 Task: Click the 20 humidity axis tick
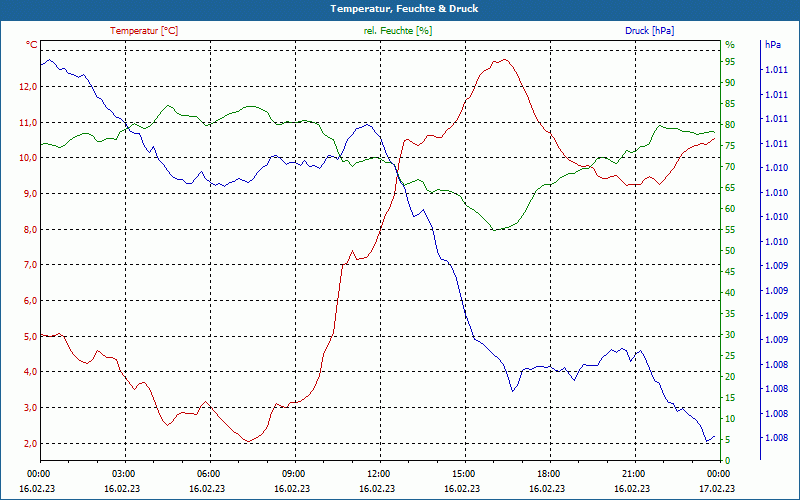[730, 377]
